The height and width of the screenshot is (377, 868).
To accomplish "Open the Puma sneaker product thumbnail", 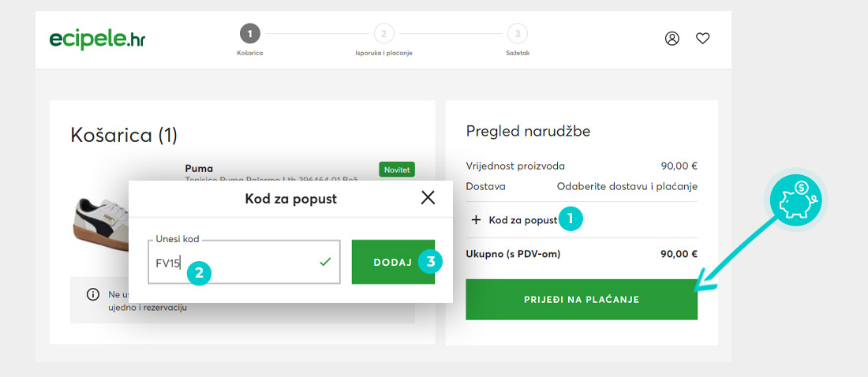I will [x=101, y=222].
